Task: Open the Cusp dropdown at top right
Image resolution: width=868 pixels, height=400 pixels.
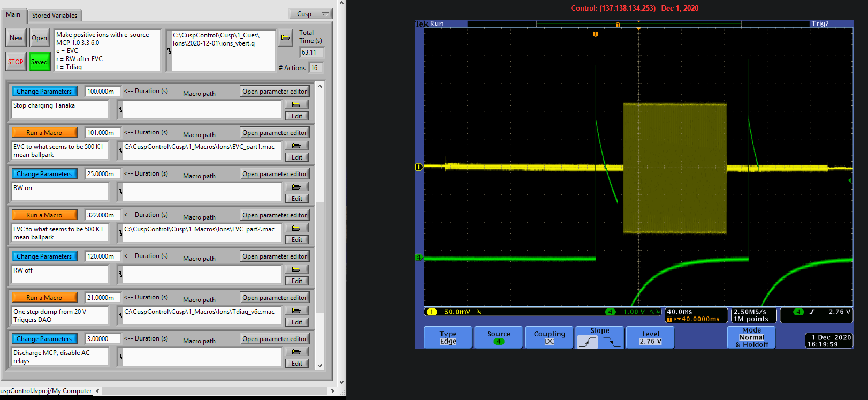Action: point(310,14)
